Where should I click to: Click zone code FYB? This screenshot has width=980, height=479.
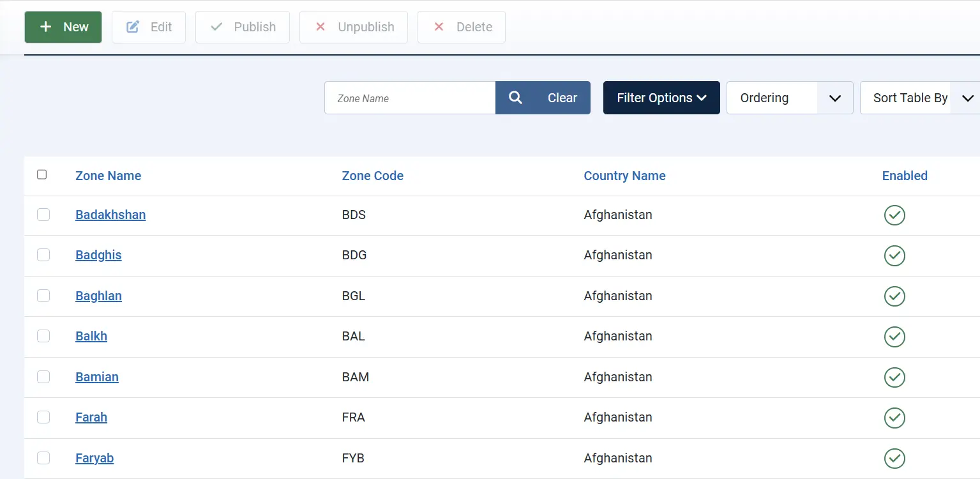(353, 458)
